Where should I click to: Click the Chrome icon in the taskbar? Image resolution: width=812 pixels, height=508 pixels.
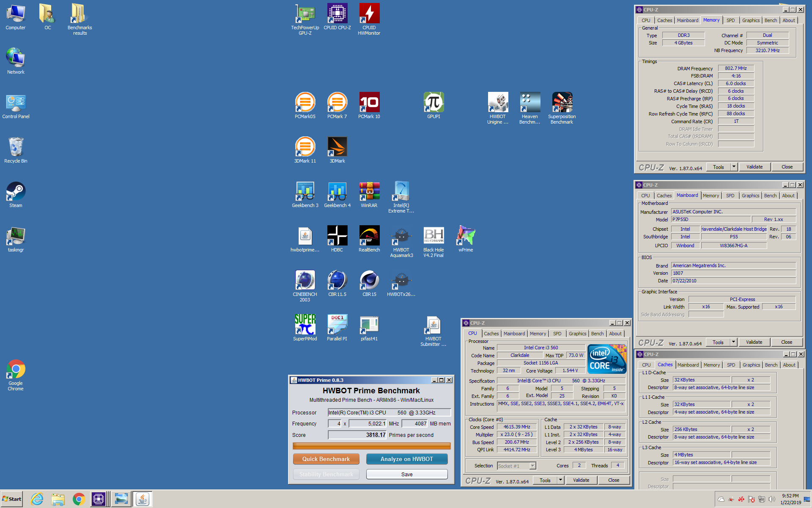click(79, 499)
